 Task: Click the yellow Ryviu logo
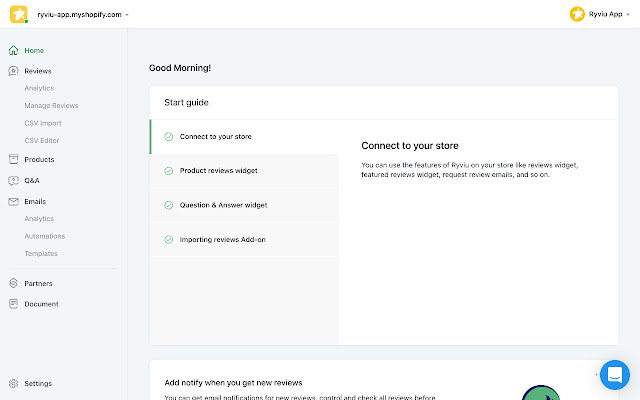click(19, 15)
